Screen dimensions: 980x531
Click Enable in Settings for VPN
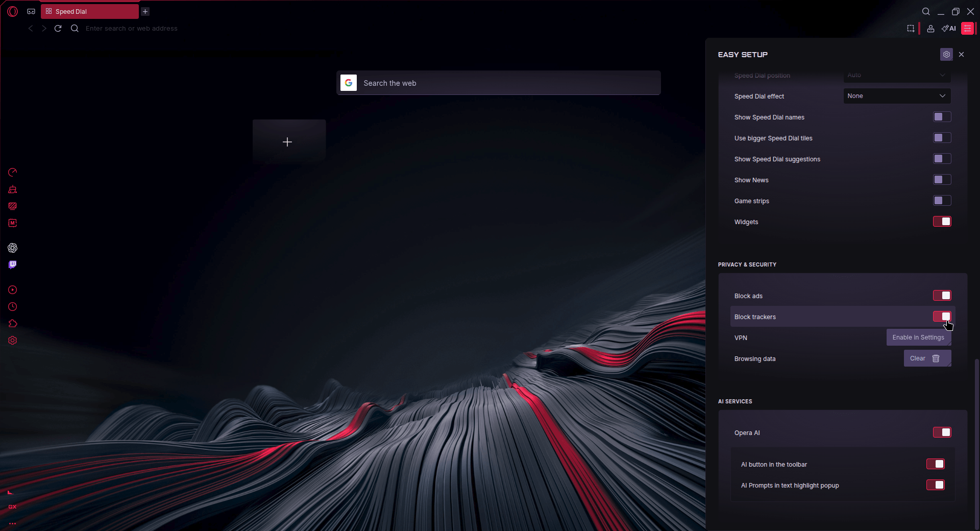pyautogui.click(x=918, y=337)
